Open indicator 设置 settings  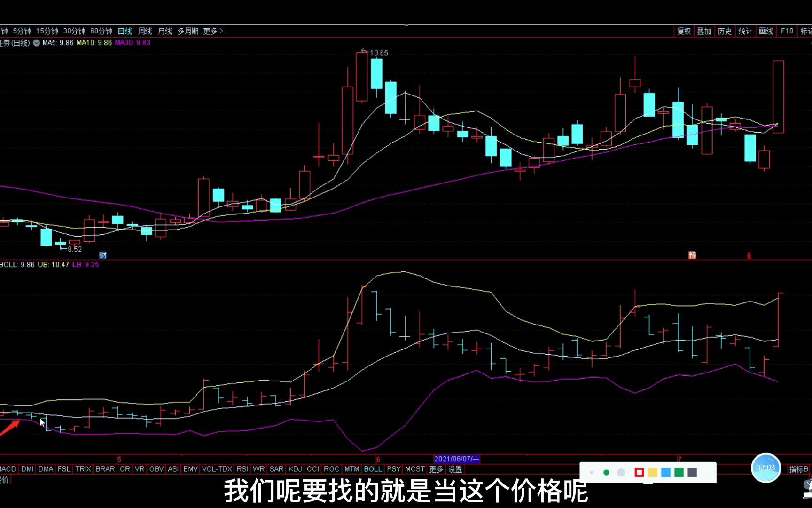point(455,469)
